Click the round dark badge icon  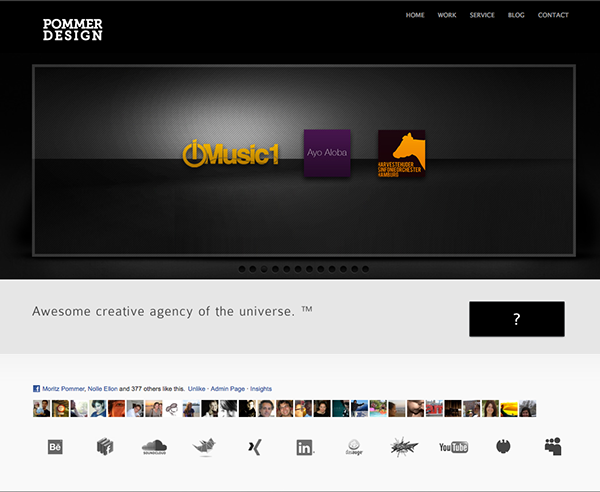503,446
